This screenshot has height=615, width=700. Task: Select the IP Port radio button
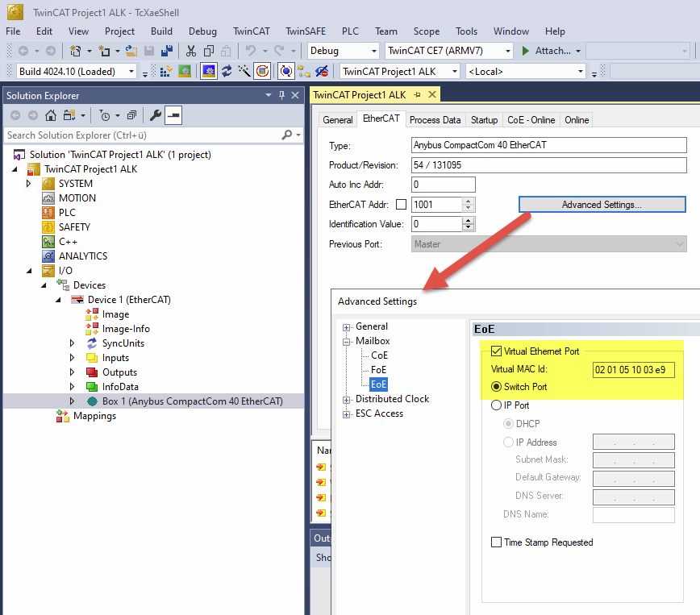point(496,405)
